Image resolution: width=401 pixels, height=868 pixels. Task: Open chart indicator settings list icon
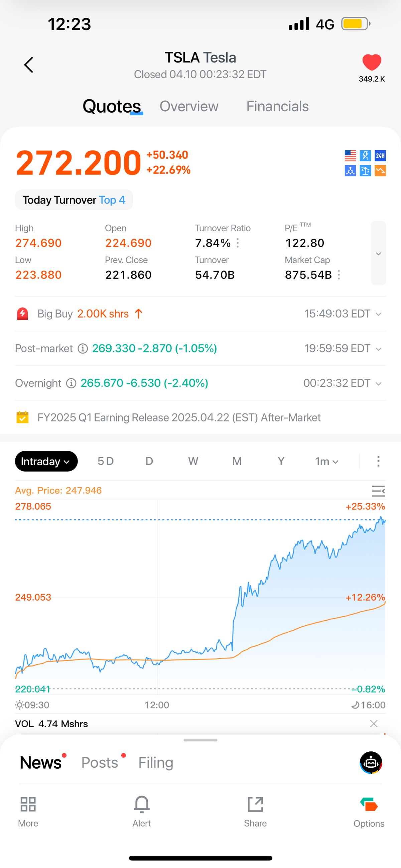pyautogui.click(x=378, y=491)
